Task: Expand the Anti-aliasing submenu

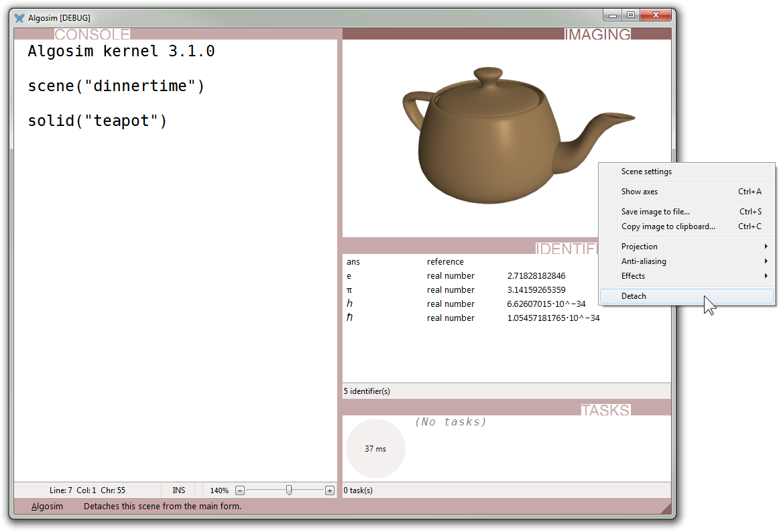Action: click(x=644, y=261)
